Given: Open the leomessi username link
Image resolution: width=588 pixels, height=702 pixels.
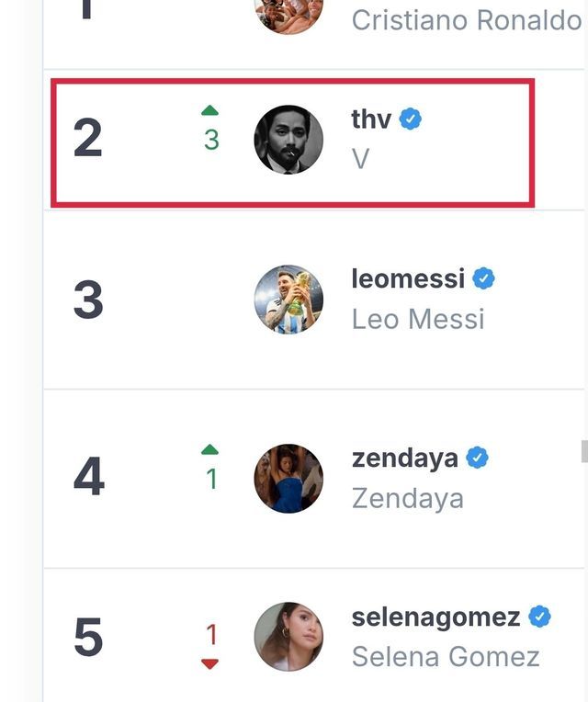Looking at the screenshot, I should 408,278.
